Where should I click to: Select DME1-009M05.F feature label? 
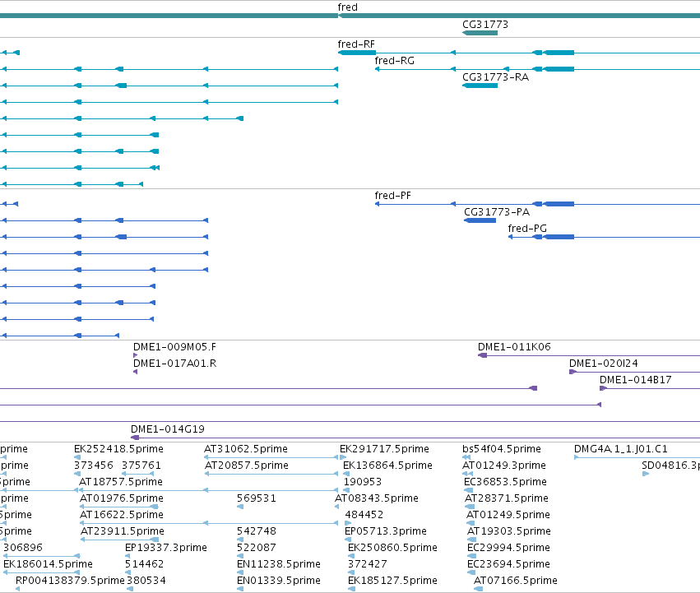point(174,347)
